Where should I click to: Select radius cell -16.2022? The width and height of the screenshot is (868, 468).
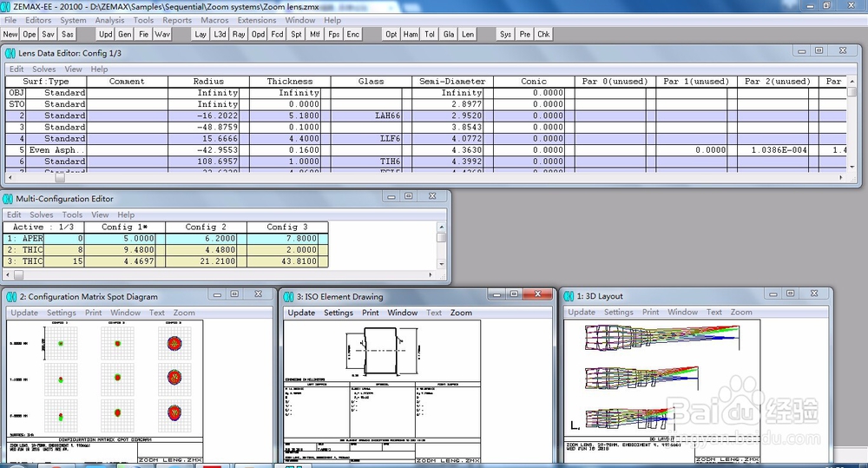[204, 115]
